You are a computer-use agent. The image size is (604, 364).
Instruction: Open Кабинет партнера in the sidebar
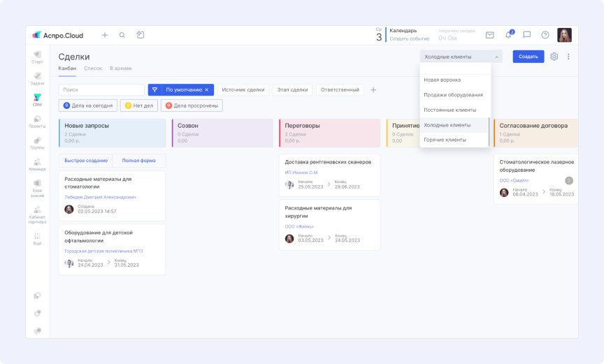tap(37, 214)
